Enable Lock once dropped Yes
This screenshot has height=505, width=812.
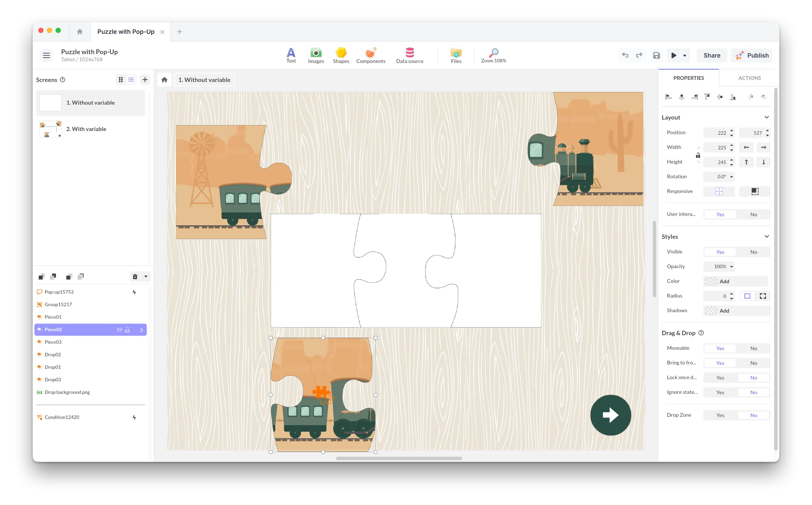[720, 378]
